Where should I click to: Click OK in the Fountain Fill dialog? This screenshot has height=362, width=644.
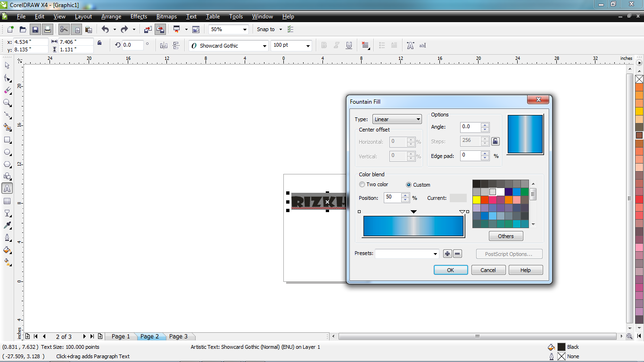(451, 270)
